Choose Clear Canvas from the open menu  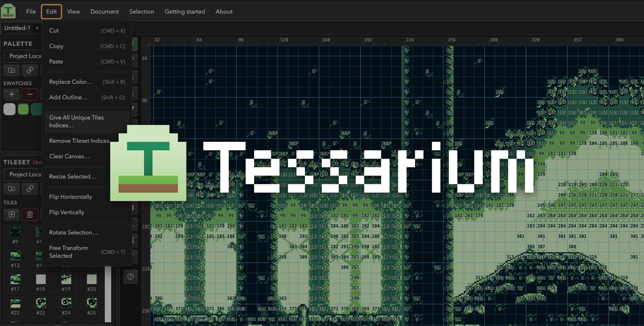click(69, 156)
